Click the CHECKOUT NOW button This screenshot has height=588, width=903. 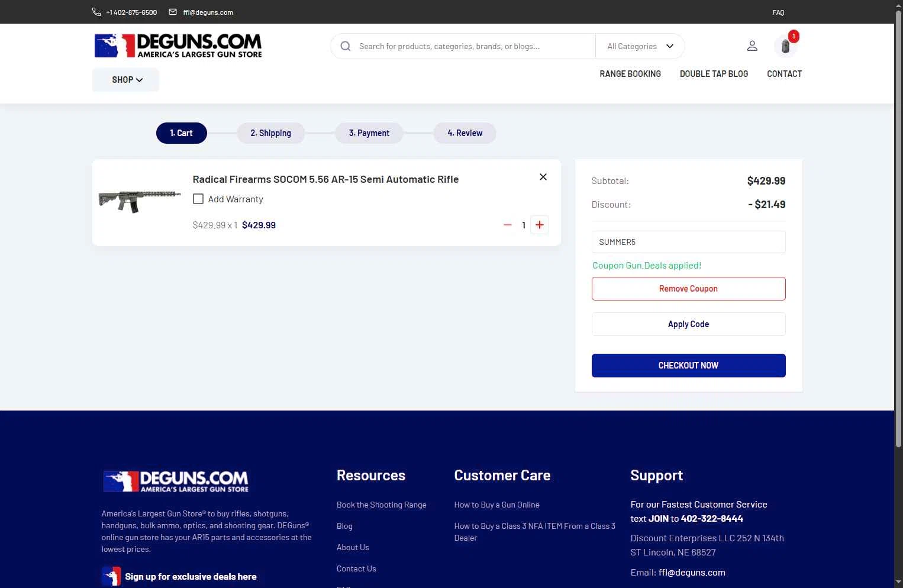(689, 366)
